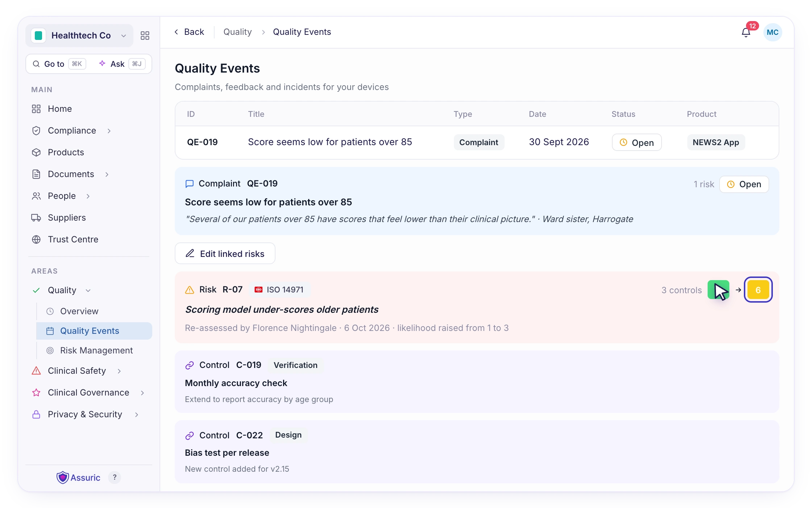Click the Suppliers truck icon
The height and width of the screenshot is (508, 812).
coord(36,218)
